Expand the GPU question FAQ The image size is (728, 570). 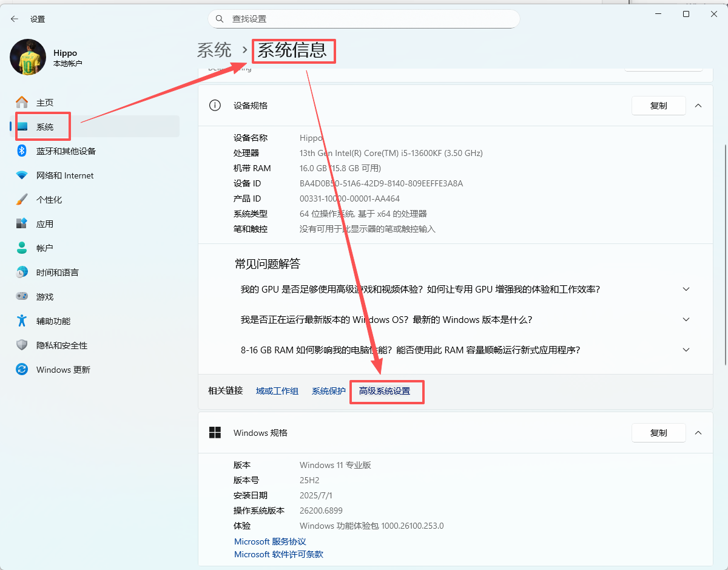(x=686, y=289)
